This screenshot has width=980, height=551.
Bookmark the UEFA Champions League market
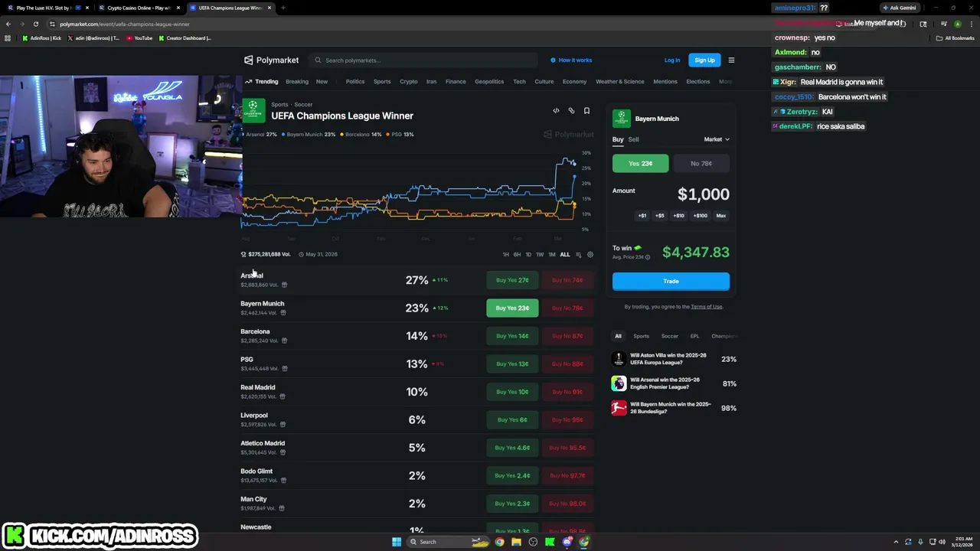(x=586, y=111)
